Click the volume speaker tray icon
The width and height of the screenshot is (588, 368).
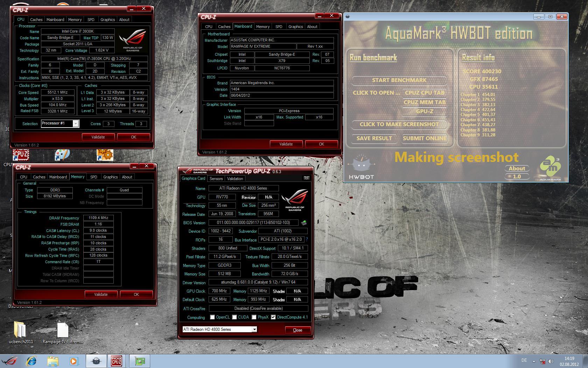(x=551, y=361)
